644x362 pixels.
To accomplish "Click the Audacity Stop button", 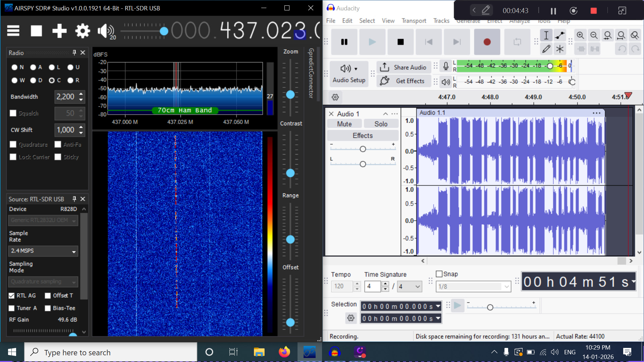I will click(400, 42).
